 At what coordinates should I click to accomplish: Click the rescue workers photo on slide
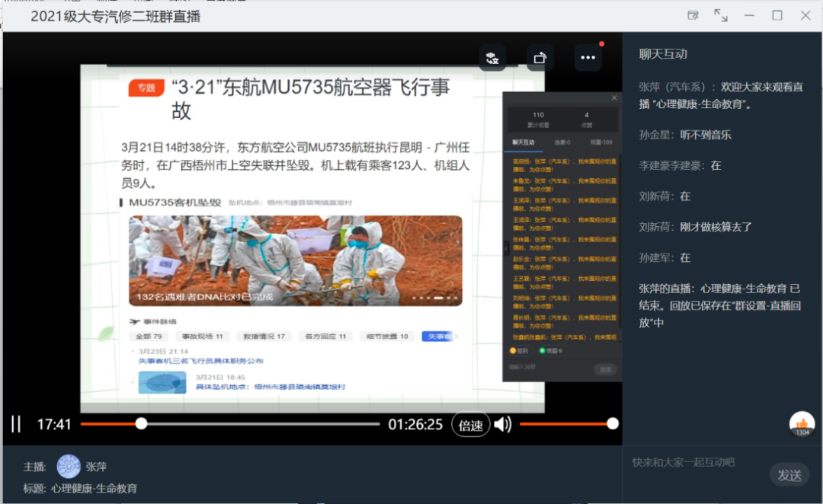click(296, 260)
